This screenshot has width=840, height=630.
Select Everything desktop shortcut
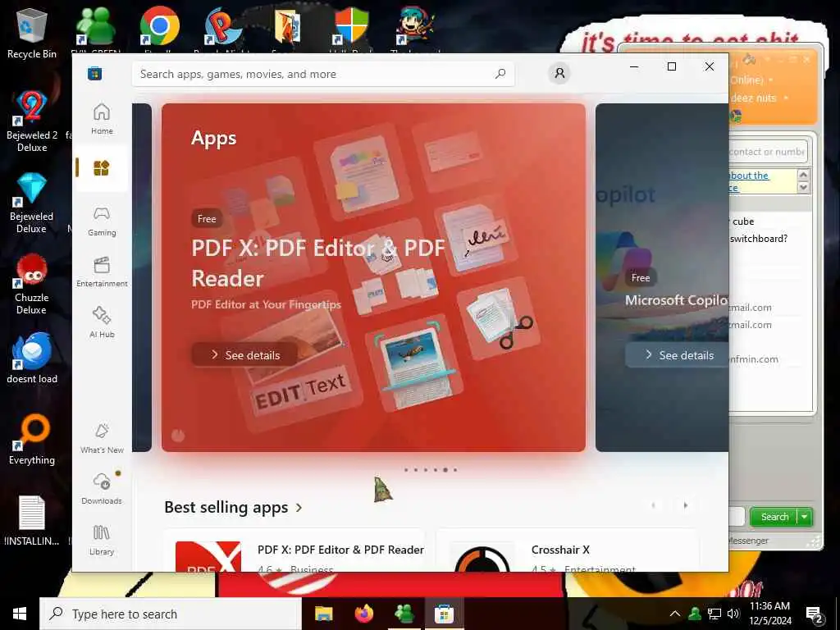(x=32, y=440)
